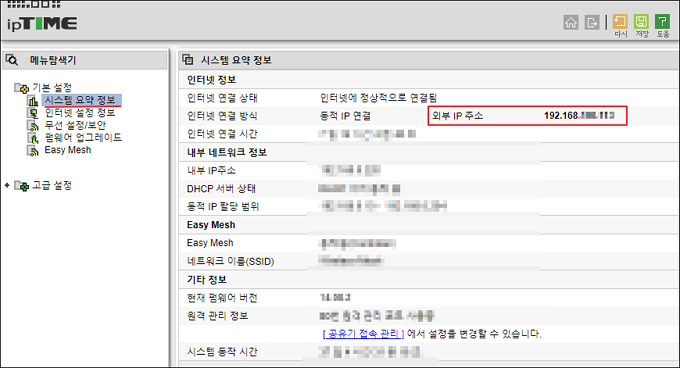Click the DHCP 서버 상태 label
The height and width of the screenshot is (368, 680).
(221, 189)
